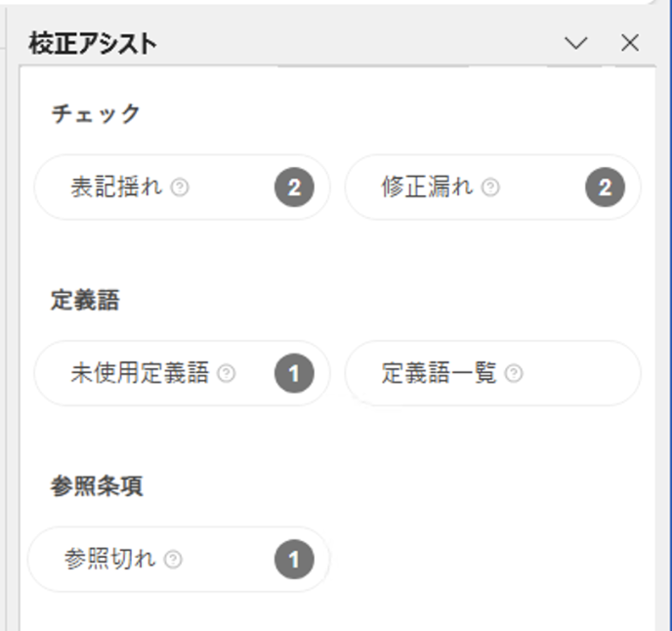Open the 校正アシスト panel options chevron

coord(576,43)
